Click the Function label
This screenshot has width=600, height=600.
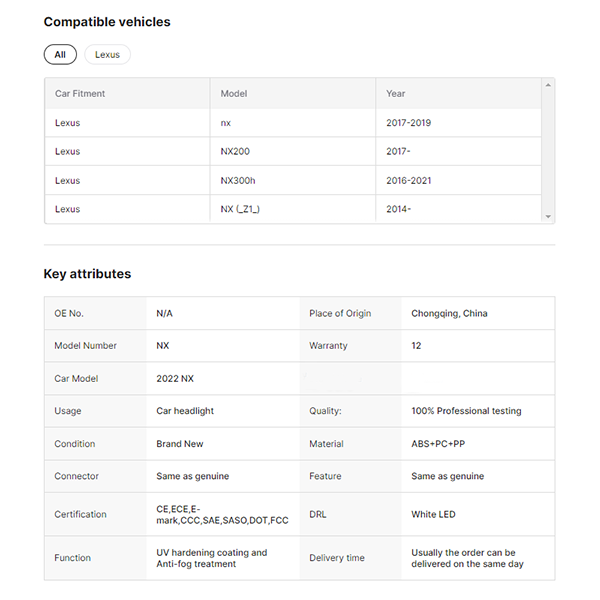coord(72,558)
